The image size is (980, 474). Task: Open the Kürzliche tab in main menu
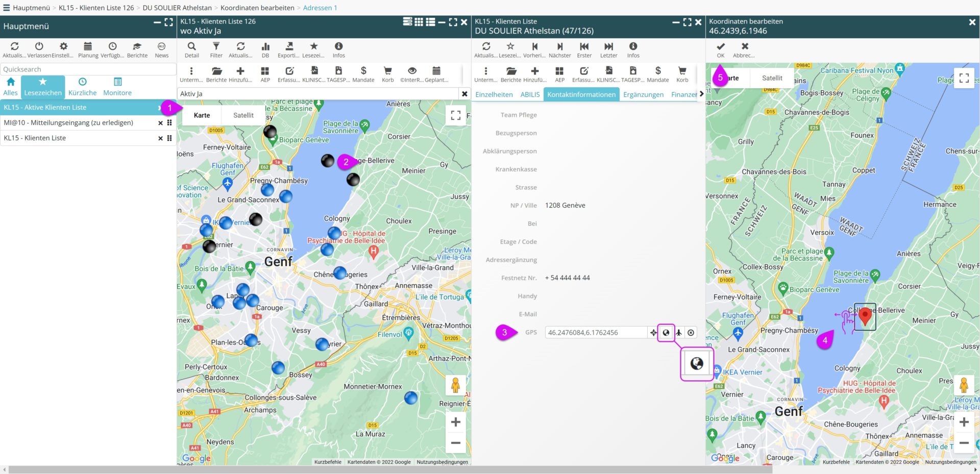point(82,86)
